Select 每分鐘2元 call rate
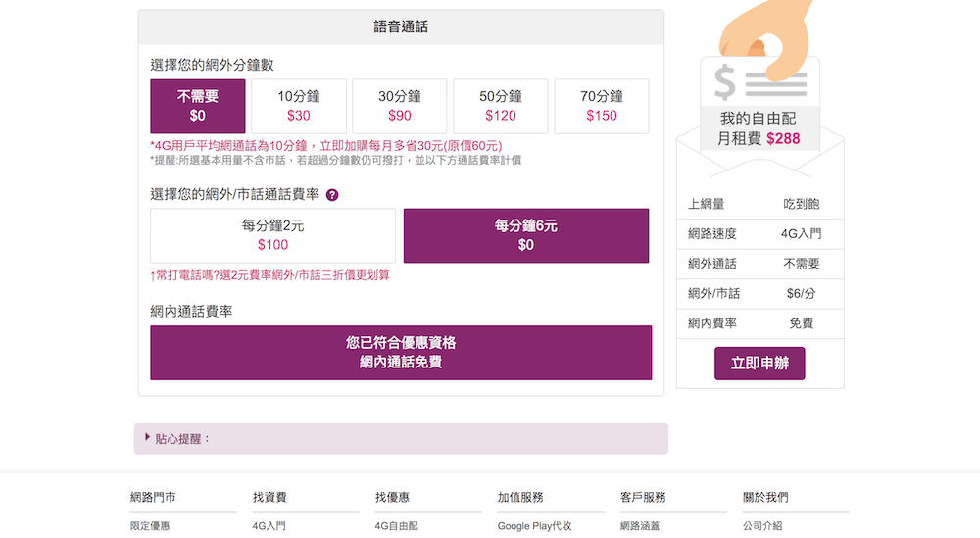The width and height of the screenshot is (980, 538). click(x=272, y=235)
